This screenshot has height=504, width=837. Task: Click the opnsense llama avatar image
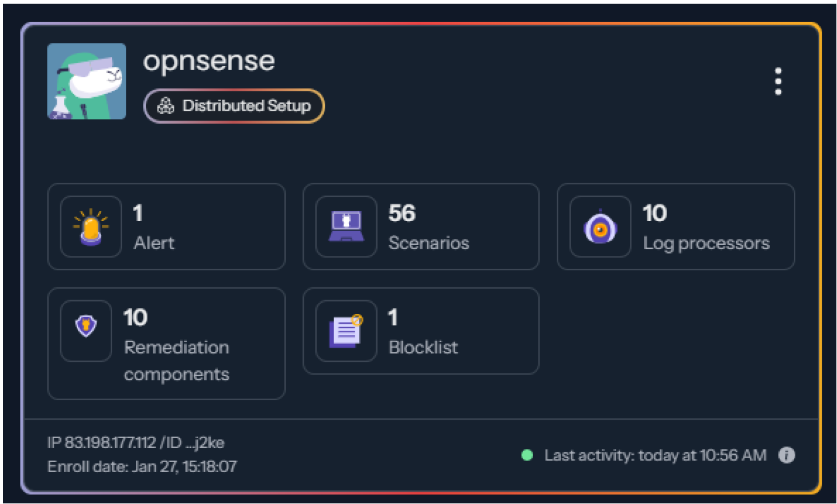click(x=87, y=81)
